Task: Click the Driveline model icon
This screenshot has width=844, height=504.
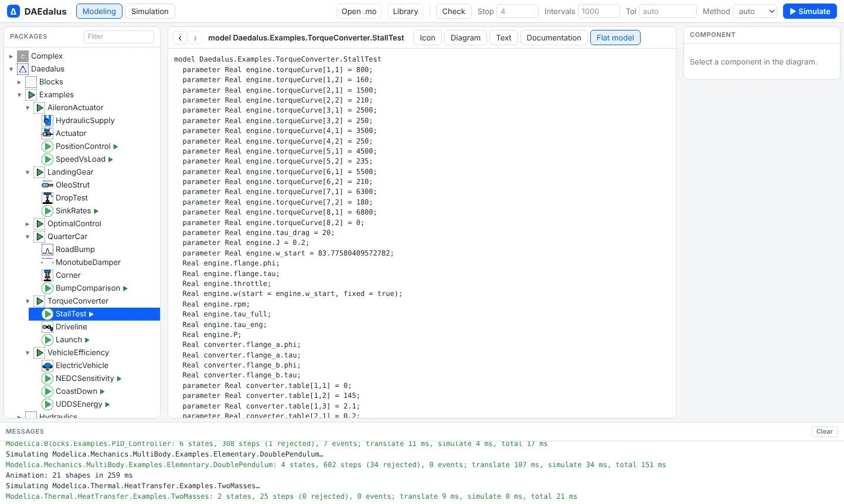Action: coord(47,327)
